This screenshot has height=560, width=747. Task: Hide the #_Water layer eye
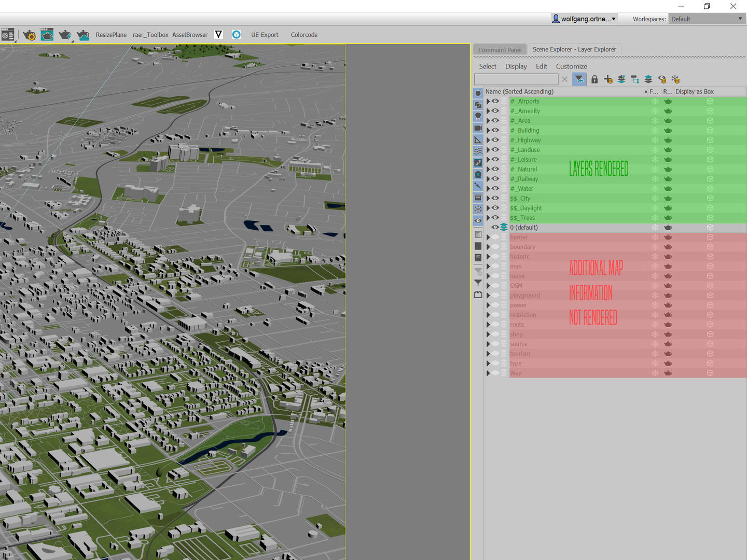495,188
